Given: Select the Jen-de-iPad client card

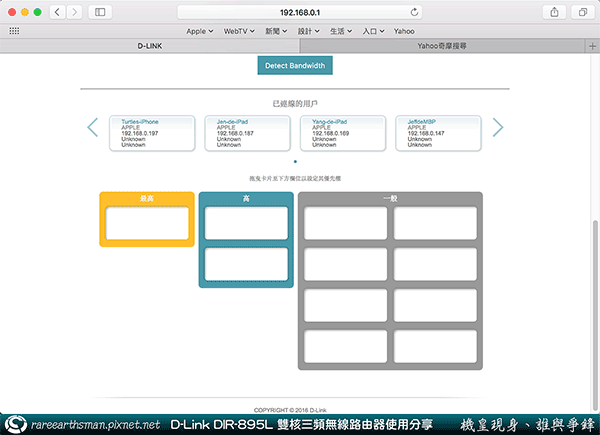Looking at the screenshot, I should [x=247, y=133].
